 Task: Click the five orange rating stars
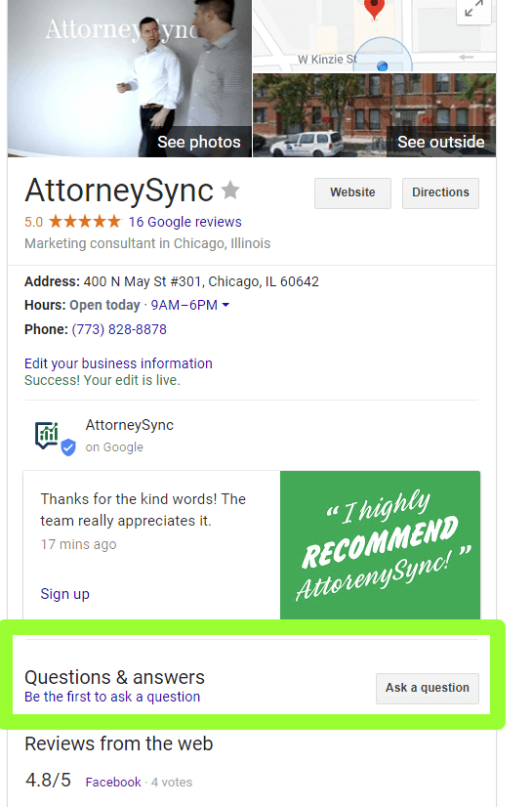point(85,222)
